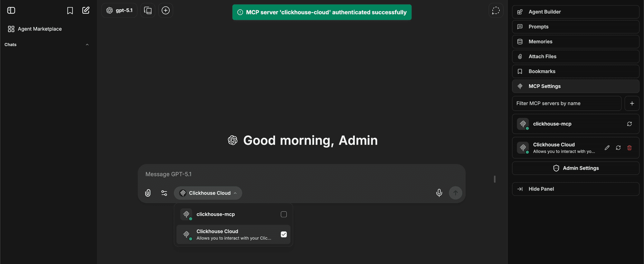This screenshot has width=644, height=264.
Task: Click the Prompts icon in right panel
Action: (x=520, y=27)
